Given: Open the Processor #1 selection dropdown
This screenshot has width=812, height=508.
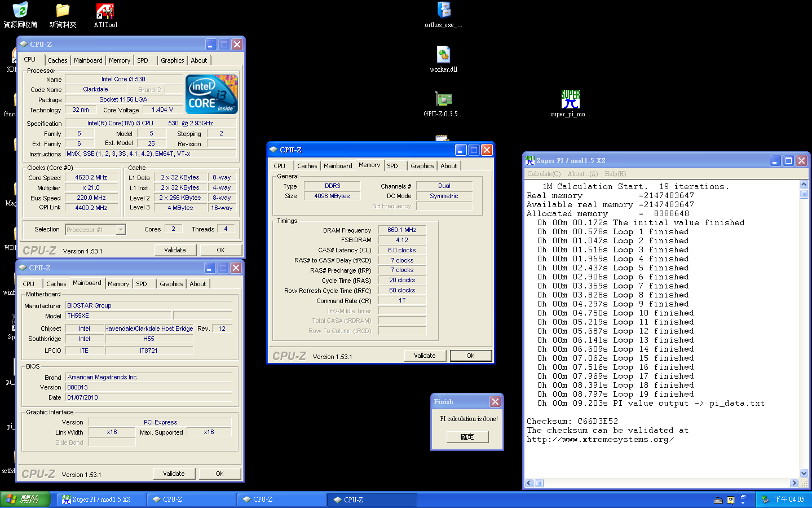Looking at the screenshot, I should click(121, 229).
